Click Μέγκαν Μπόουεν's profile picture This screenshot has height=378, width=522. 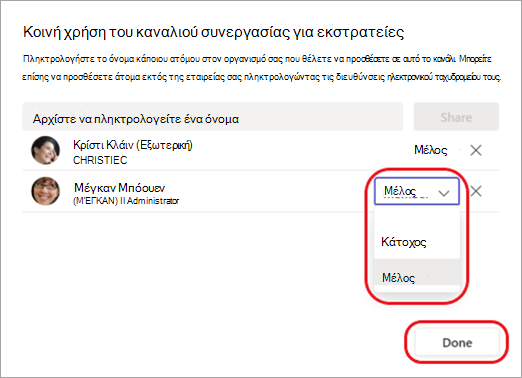(46, 191)
